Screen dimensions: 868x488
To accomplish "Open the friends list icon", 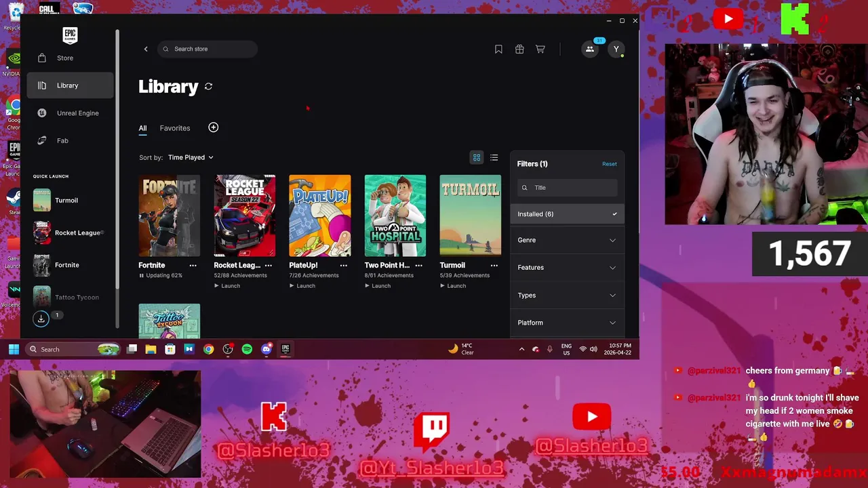I will coord(590,49).
